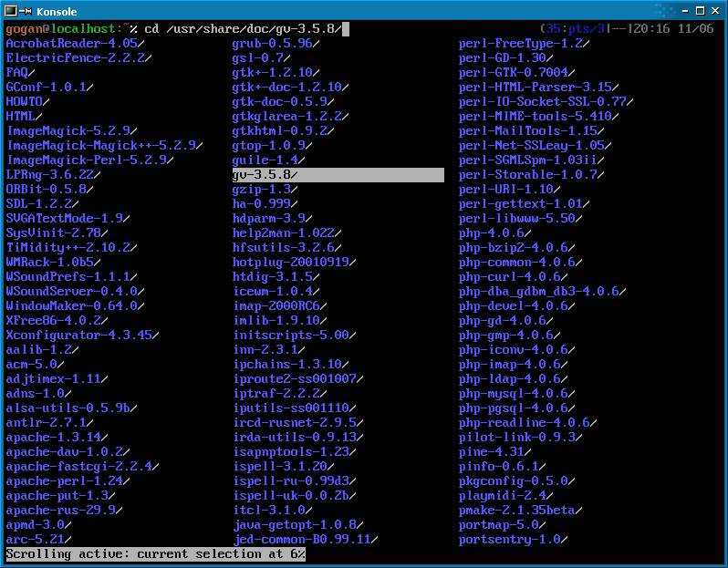
Task: Click the ORBit-0.5.8/ entry
Action: point(49,190)
